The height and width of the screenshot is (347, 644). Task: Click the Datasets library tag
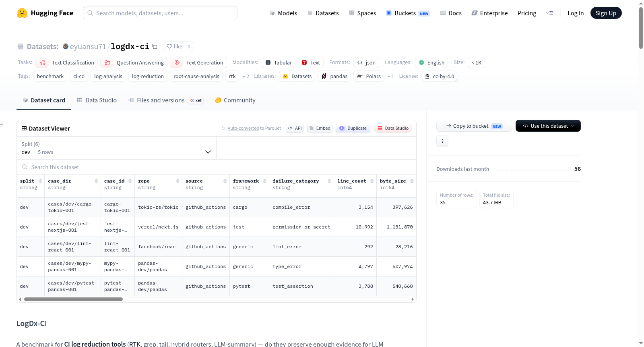[297, 76]
